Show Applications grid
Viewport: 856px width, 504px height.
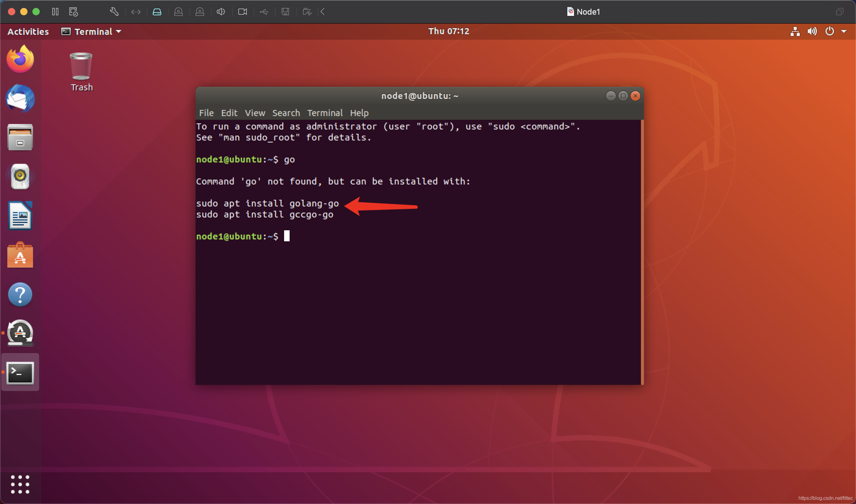pos(20,484)
